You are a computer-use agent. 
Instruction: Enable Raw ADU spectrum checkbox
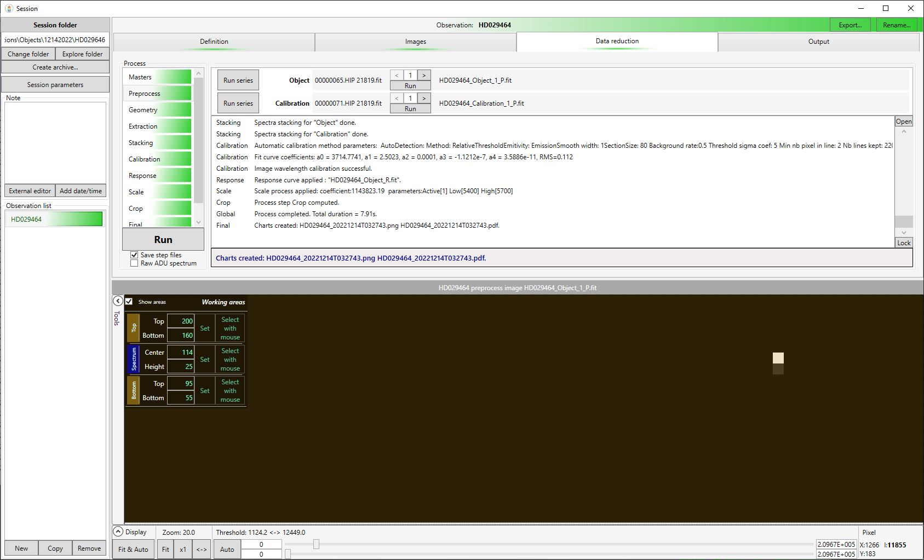(x=134, y=263)
